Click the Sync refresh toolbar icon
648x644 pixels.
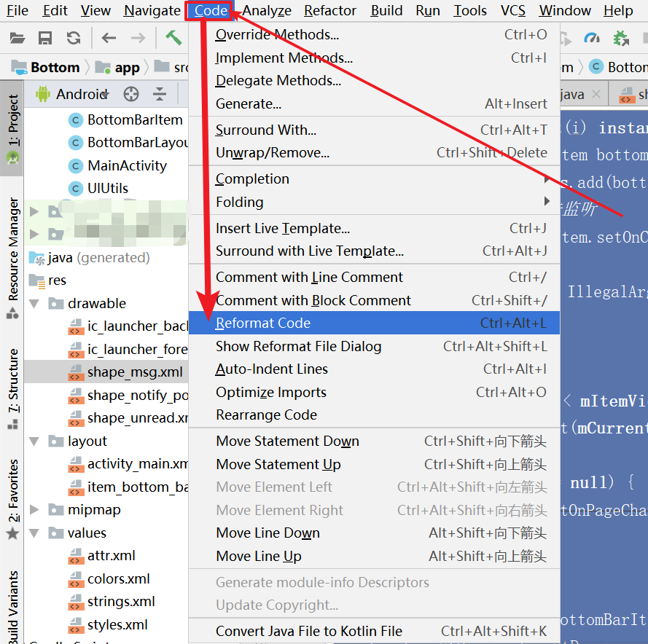coord(74,39)
